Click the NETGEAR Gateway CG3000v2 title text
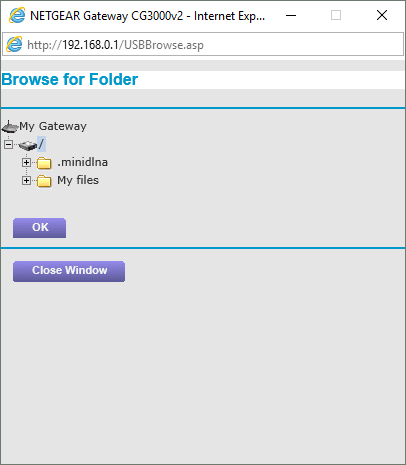The height and width of the screenshot is (465, 406). (x=147, y=16)
